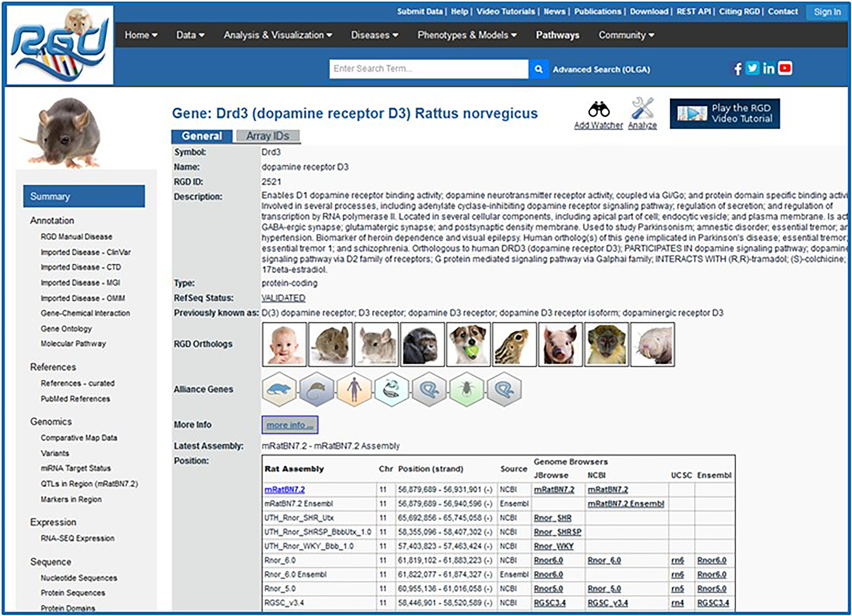The image size is (852, 616).
Task: Open Rnor_WKY JBrowse link
Action: point(554,546)
